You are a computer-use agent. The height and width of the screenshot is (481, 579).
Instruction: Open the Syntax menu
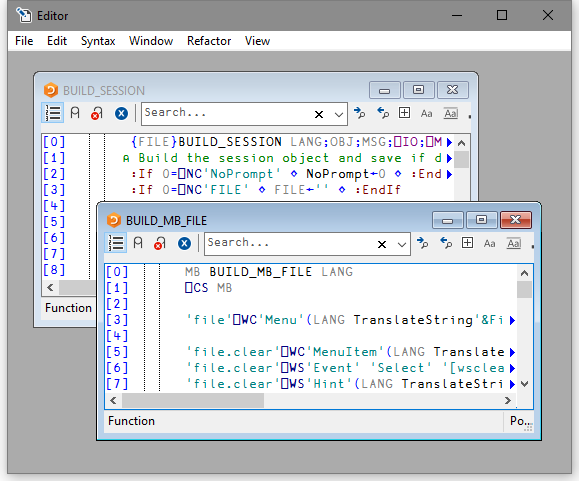pyautogui.click(x=98, y=41)
